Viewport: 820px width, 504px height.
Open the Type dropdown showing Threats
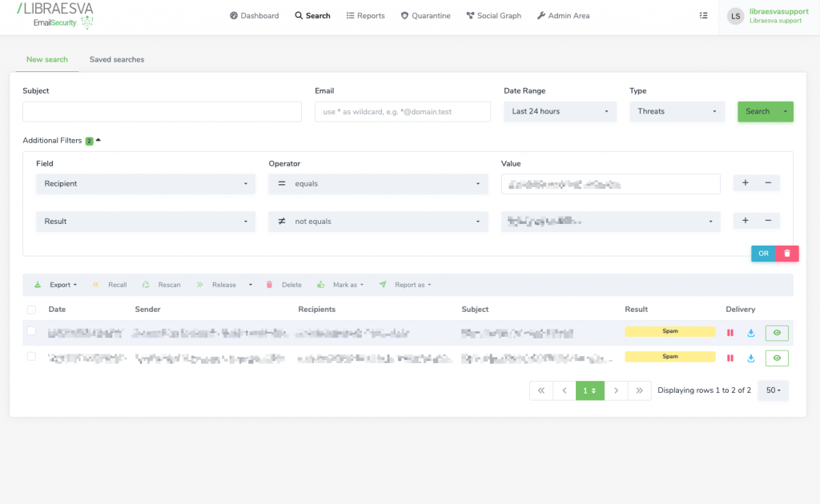pos(677,112)
